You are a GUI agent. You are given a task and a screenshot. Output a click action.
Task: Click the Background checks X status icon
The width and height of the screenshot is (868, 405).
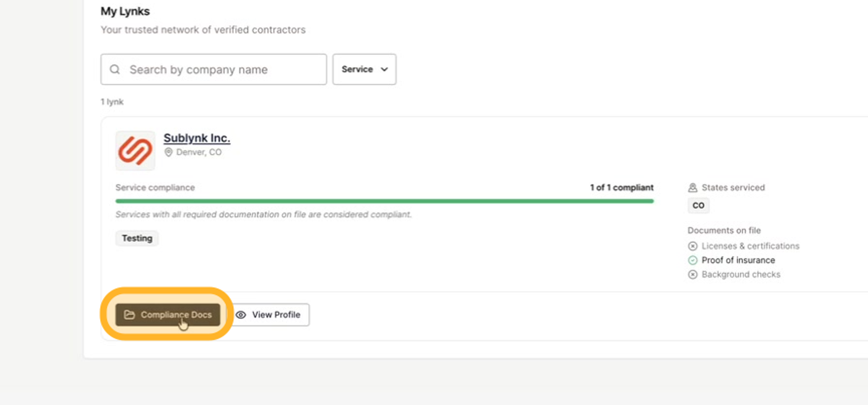pos(693,275)
